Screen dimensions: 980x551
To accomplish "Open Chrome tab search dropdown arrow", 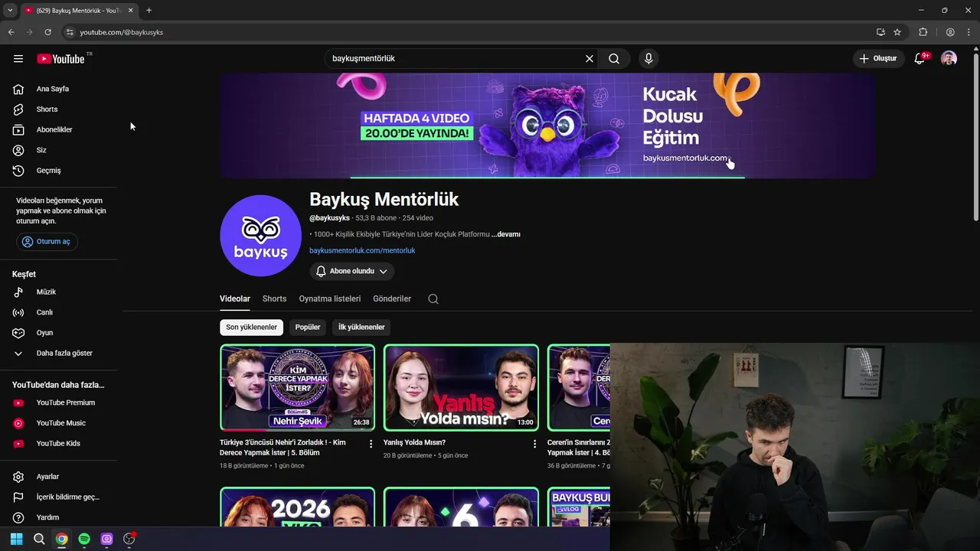I will tap(10, 10).
